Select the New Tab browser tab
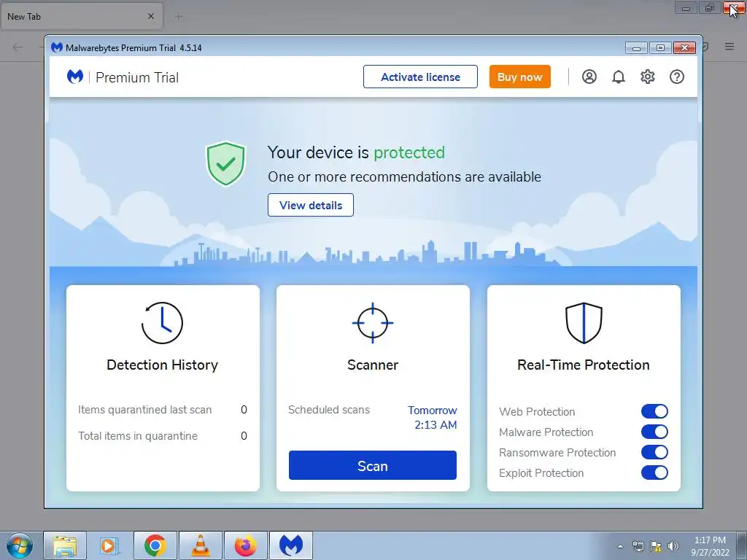Screen dimensions: 747x560 coord(82,16)
